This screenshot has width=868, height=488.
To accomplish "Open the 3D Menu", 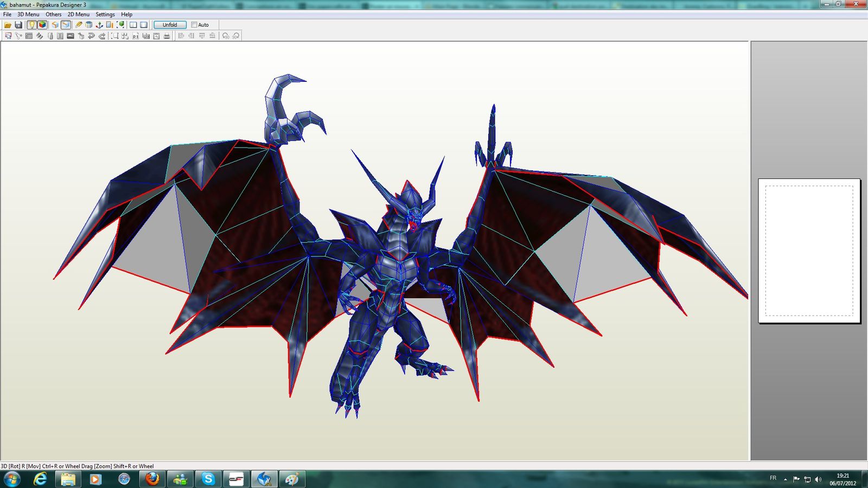I will [x=28, y=15].
